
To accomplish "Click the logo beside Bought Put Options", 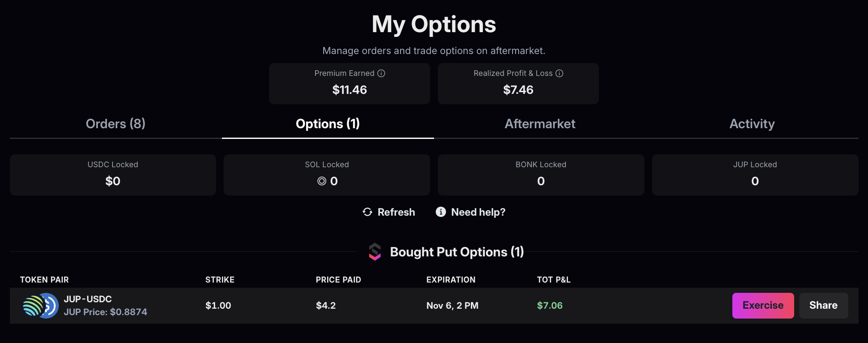I will click(x=375, y=252).
